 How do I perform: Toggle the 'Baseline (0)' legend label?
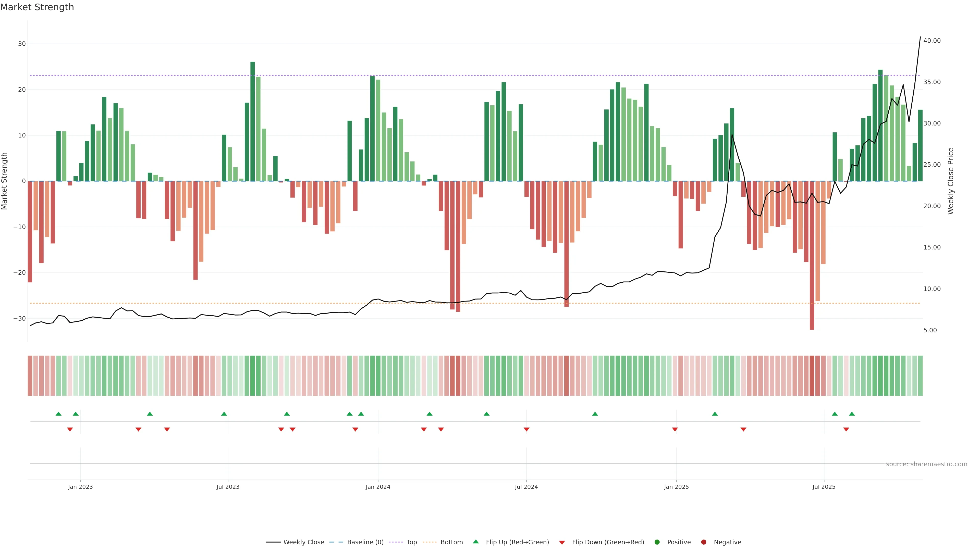365,542
